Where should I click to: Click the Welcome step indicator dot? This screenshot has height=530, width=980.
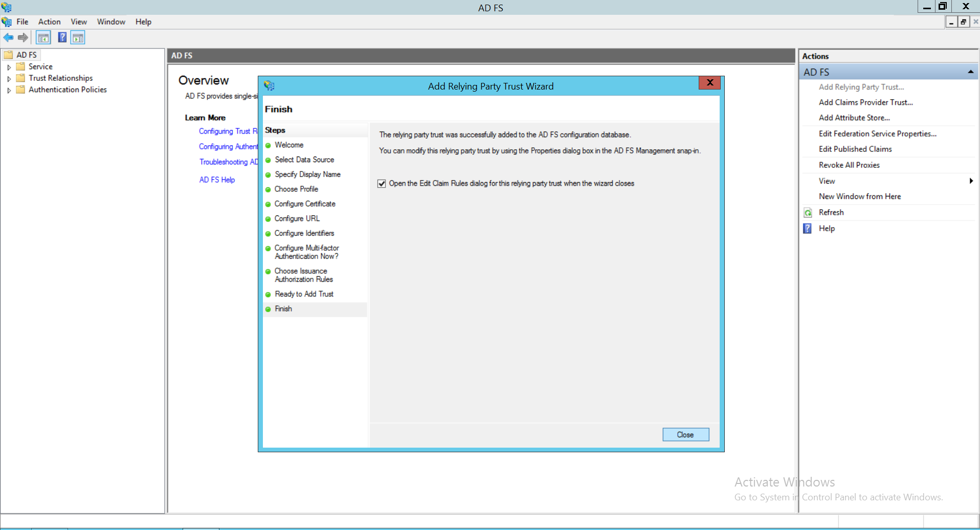pyautogui.click(x=269, y=145)
